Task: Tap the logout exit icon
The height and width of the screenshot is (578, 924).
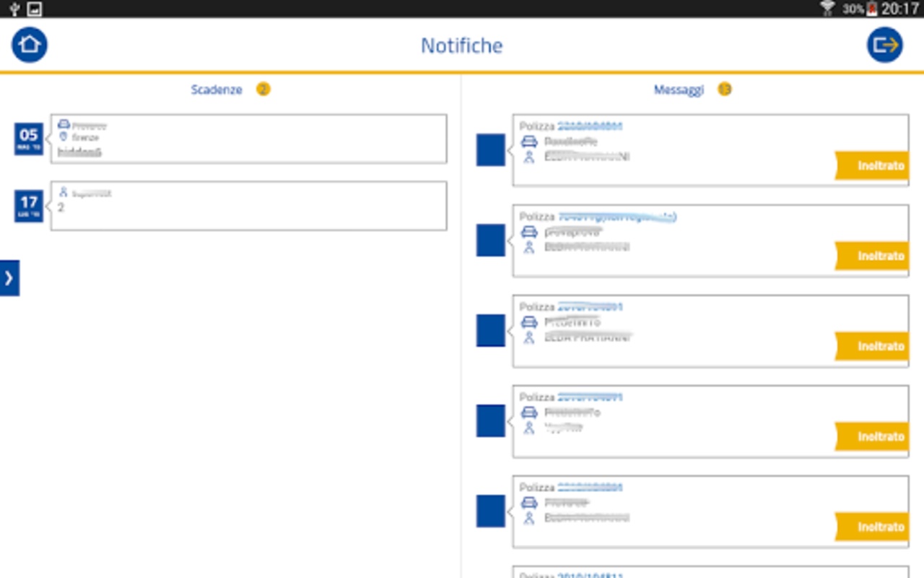Action: click(884, 45)
